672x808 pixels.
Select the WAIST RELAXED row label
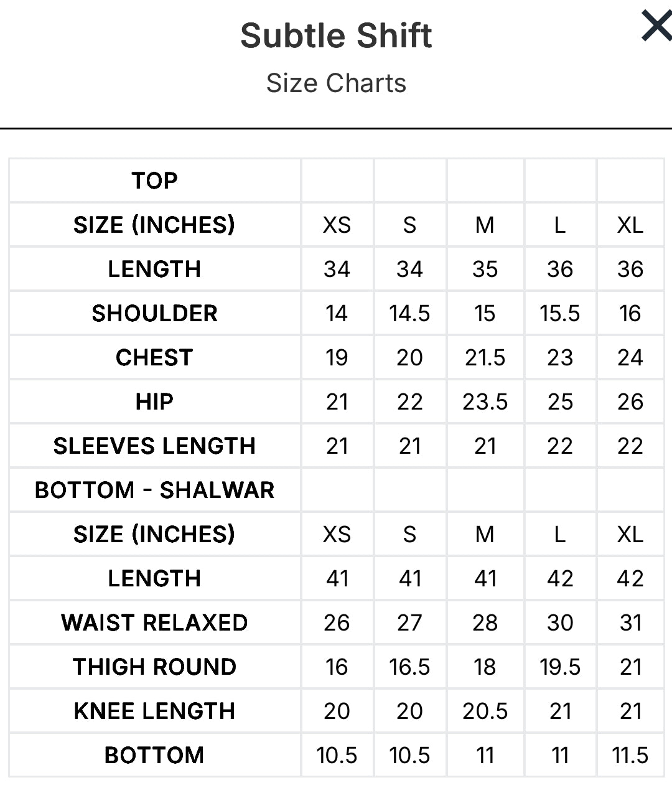click(154, 622)
